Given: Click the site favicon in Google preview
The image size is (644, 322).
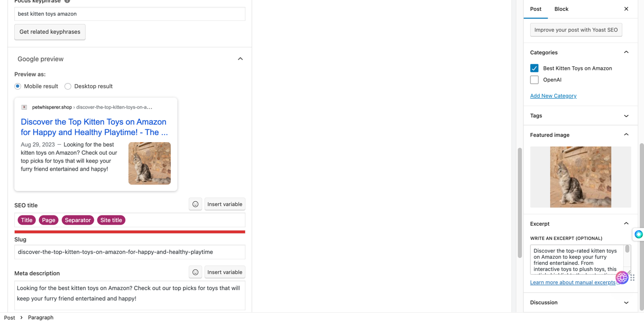Looking at the screenshot, I should tap(24, 107).
